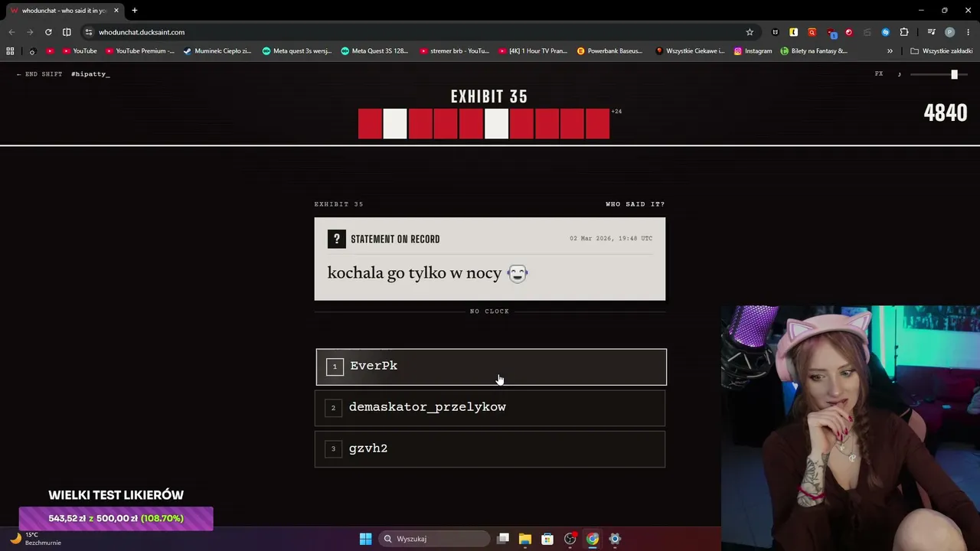Open the media controls icon
Screen dimensions: 980x551
(931, 32)
